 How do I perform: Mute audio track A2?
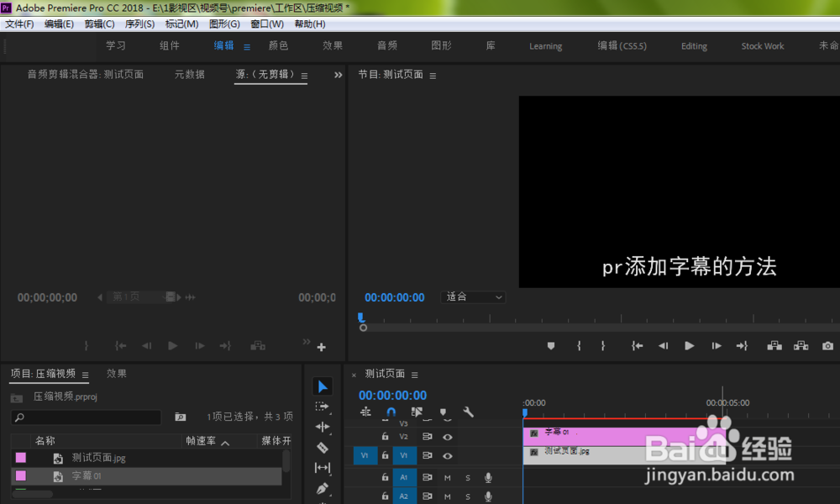(448, 496)
